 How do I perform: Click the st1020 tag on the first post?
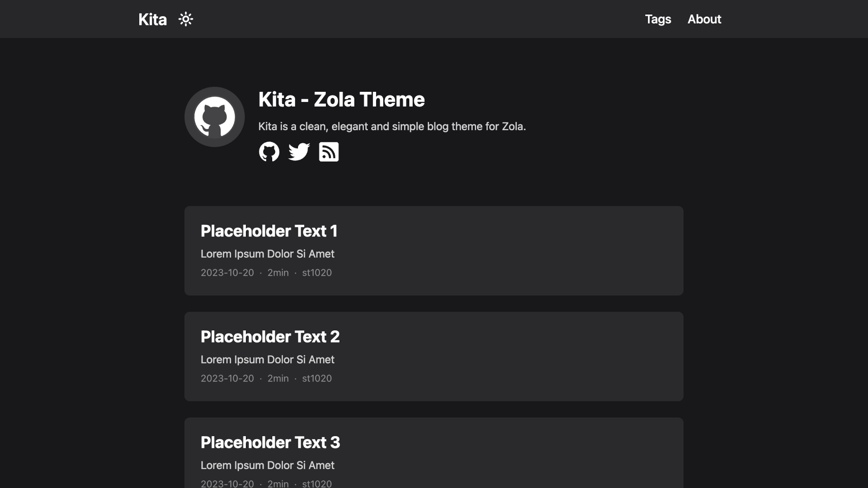coord(316,273)
